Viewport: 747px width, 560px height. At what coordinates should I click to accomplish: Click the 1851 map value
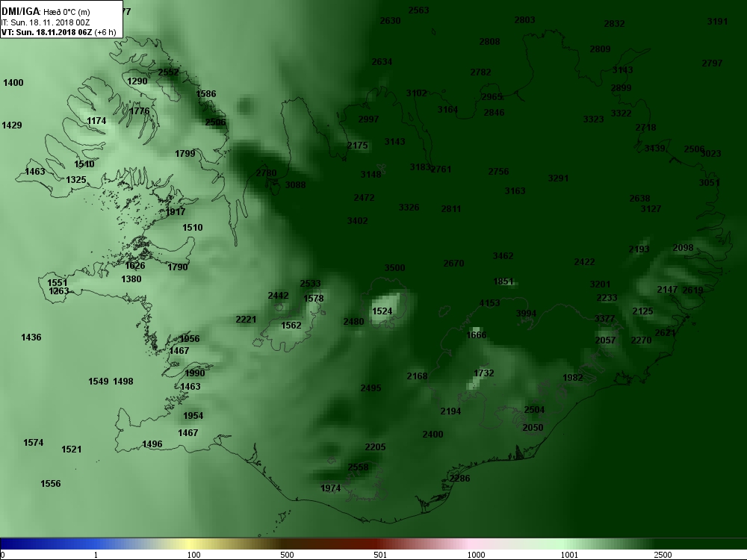point(503,281)
